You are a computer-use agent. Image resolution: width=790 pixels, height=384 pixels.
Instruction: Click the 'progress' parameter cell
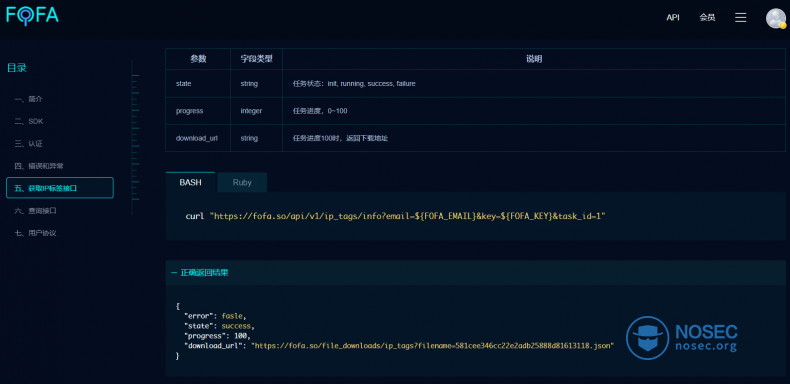[198, 111]
